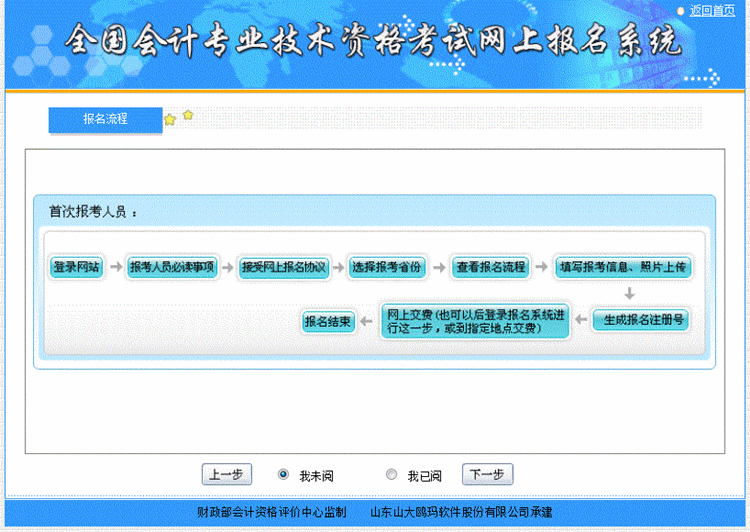750x532 pixels.
Task: Select the 我未阅 radio button
Action: (x=283, y=474)
